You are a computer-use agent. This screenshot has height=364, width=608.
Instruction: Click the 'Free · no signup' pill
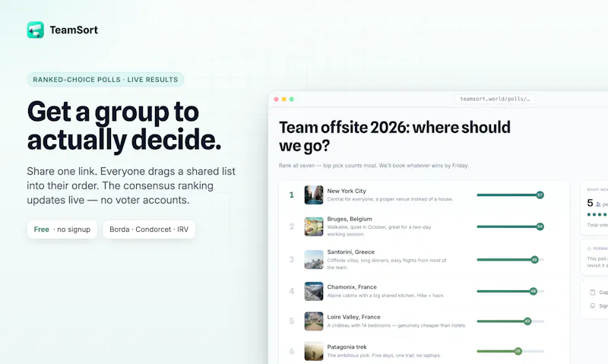(x=62, y=229)
